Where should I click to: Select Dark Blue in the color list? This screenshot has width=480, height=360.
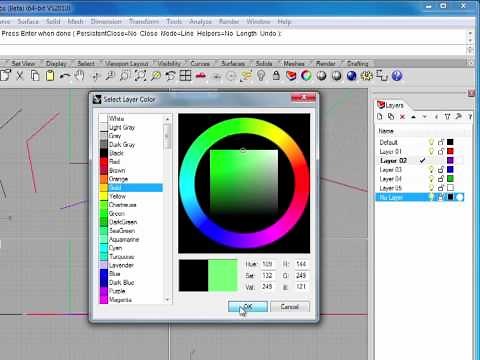coord(131,282)
